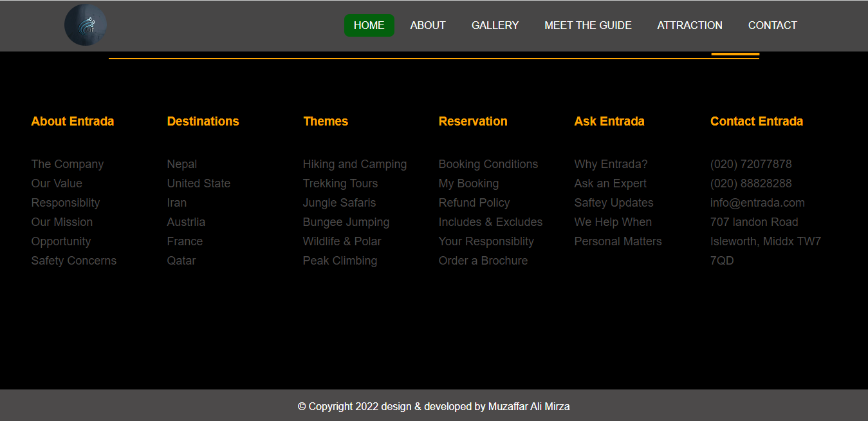This screenshot has height=421, width=868.
Task: Navigate to the ATTRACTION page
Action: (689, 25)
